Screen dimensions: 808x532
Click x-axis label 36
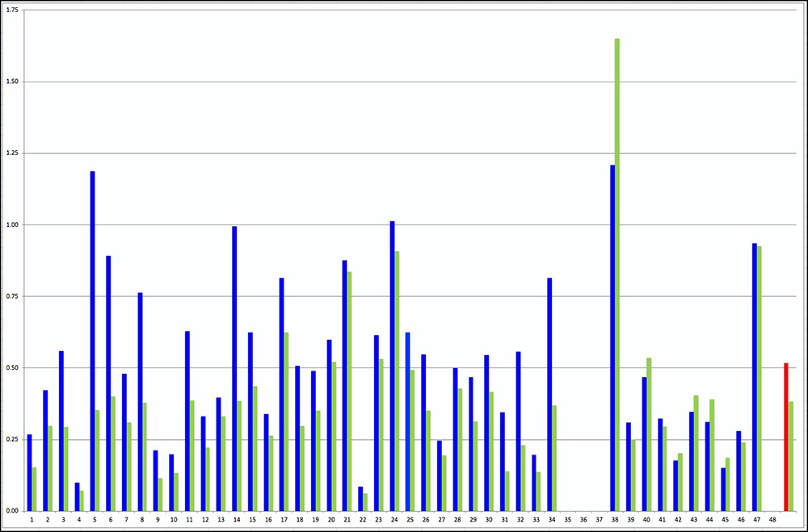pos(583,520)
